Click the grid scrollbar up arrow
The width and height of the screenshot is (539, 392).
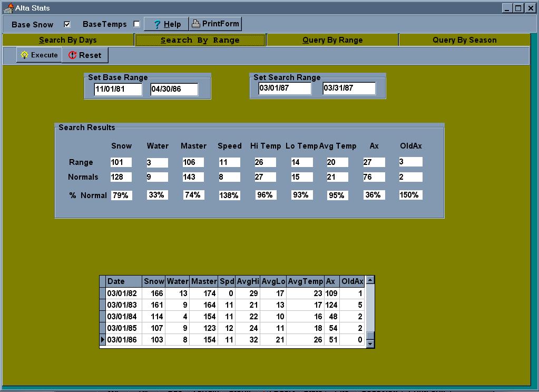(x=370, y=280)
